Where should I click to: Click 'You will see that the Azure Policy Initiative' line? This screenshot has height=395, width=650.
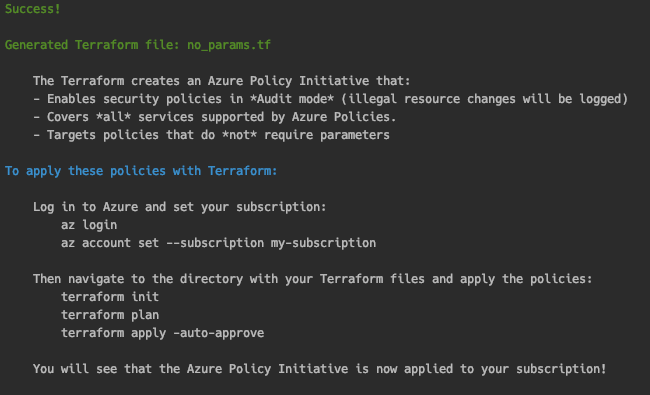click(x=320, y=369)
